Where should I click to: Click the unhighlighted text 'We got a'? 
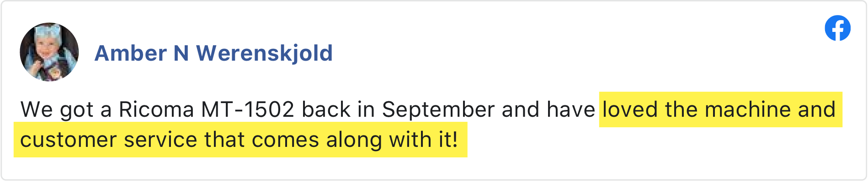pyautogui.click(x=66, y=110)
